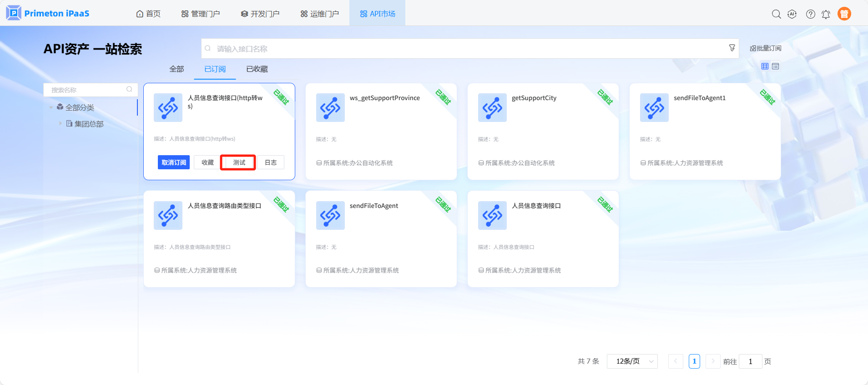Click the search magnifier icon in header

776,14
